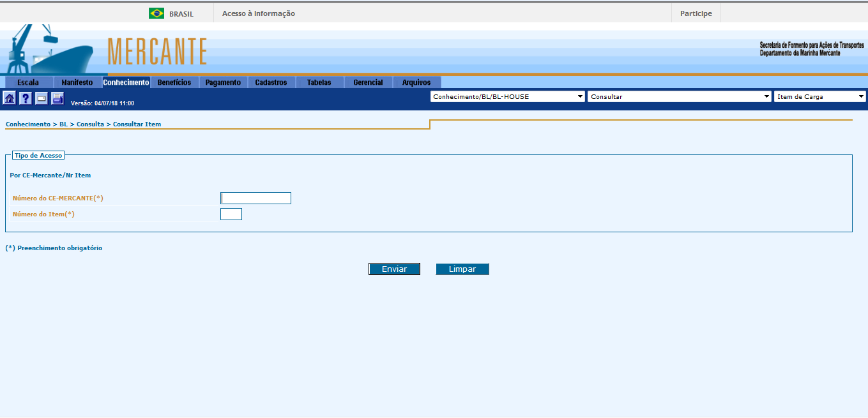Switch to the Benefícios tab

[174, 82]
